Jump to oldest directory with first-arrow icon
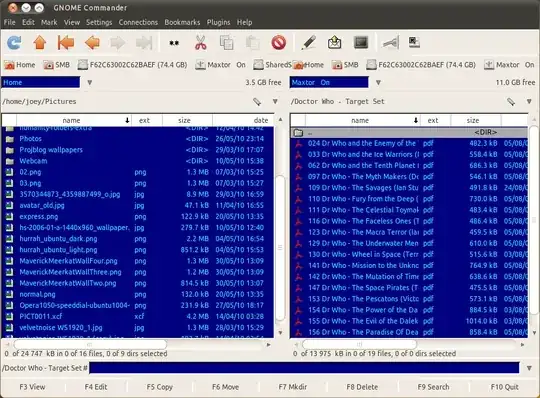The width and height of the screenshot is (540, 398). [66, 43]
